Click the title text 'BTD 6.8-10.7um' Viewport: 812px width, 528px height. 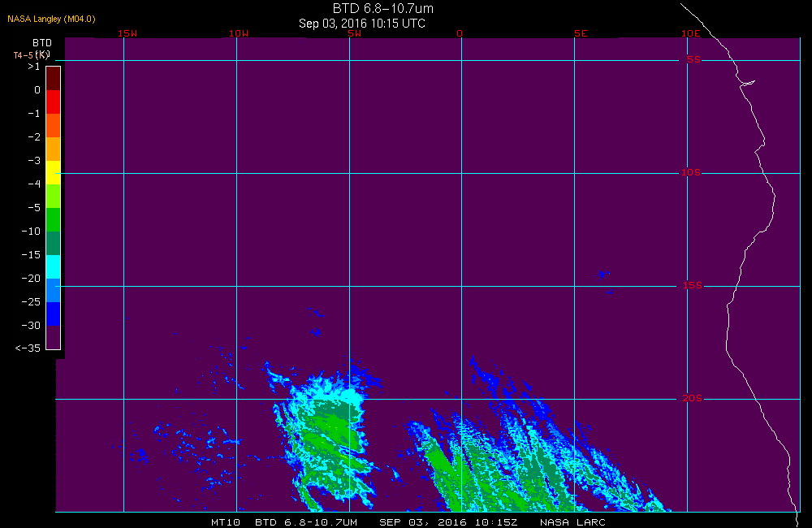(x=382, y=8)
